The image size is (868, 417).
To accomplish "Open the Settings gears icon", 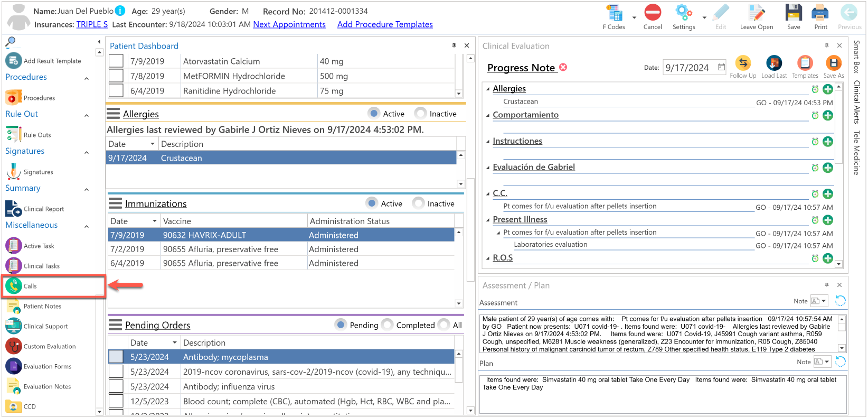I will pos(684,13).
